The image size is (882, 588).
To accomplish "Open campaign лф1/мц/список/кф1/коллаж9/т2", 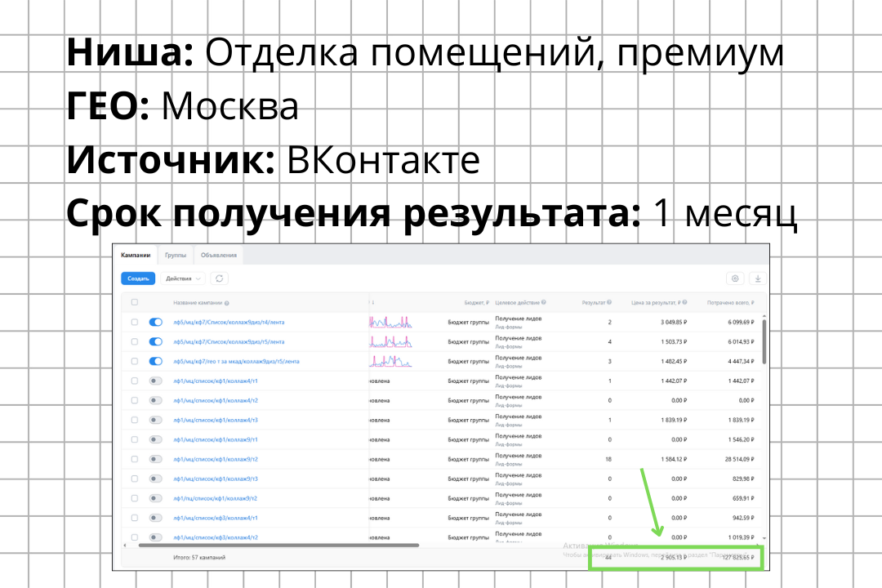I will (x=216, y=459).
